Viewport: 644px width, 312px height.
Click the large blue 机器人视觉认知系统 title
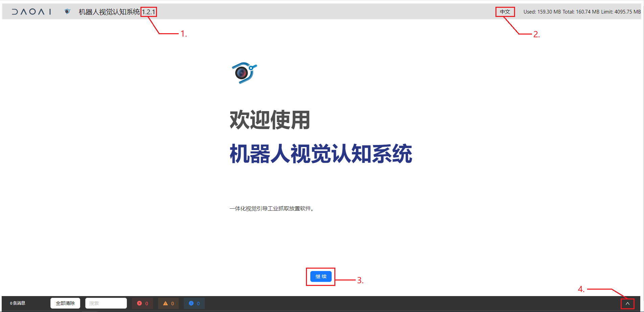[x=321, y=154]
